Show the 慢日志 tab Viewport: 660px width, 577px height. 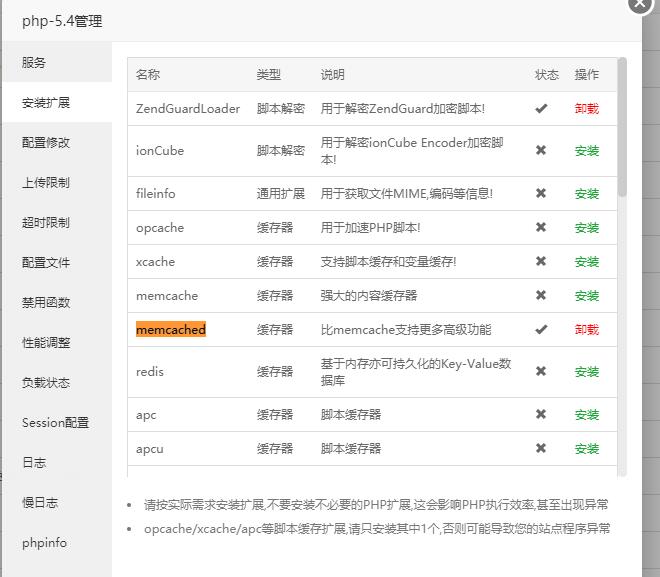coord(41,503)
